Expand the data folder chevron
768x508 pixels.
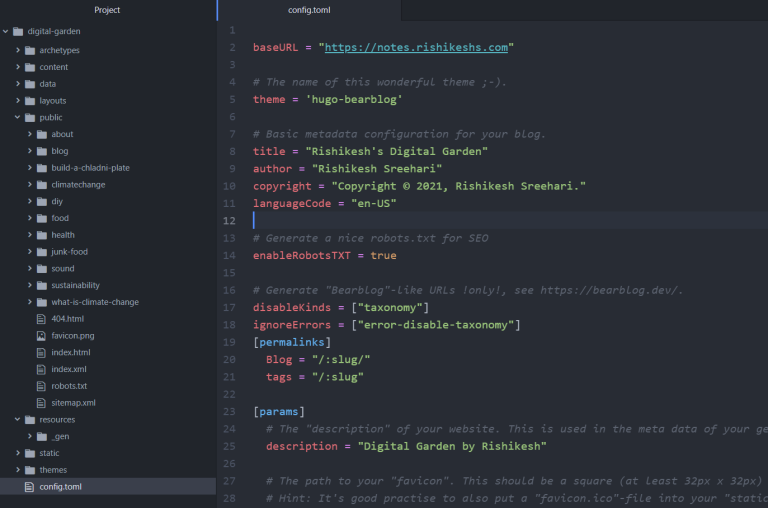click(x=18, y=84)
